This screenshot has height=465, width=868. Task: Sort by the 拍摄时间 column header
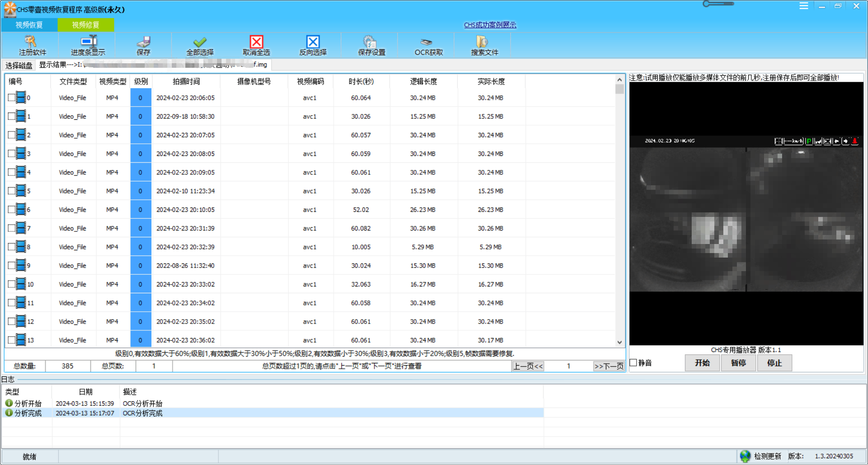coord(186,81)
